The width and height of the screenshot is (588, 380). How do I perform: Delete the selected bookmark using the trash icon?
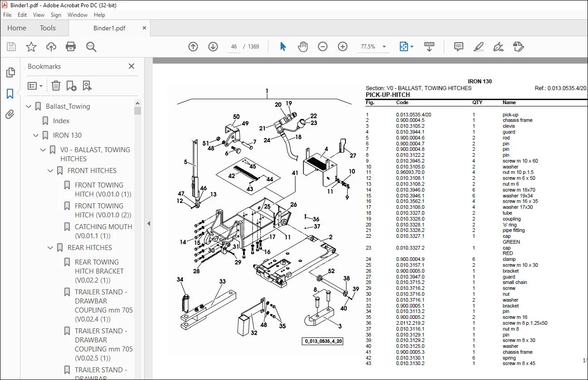point(56,86)
